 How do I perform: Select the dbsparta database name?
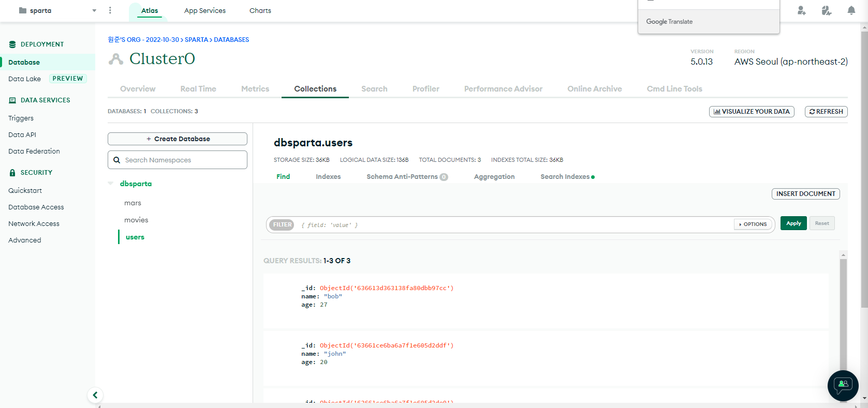tap(136, 184)
